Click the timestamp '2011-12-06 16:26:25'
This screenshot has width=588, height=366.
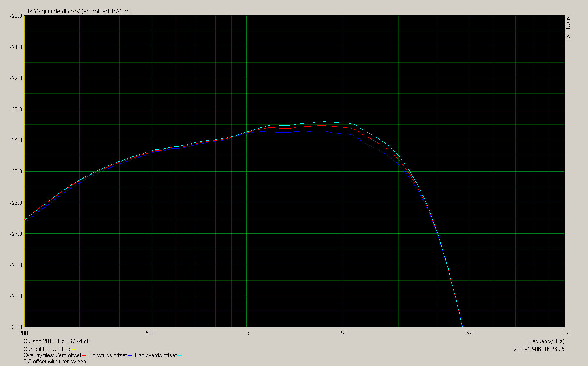(x=539, y=349)
